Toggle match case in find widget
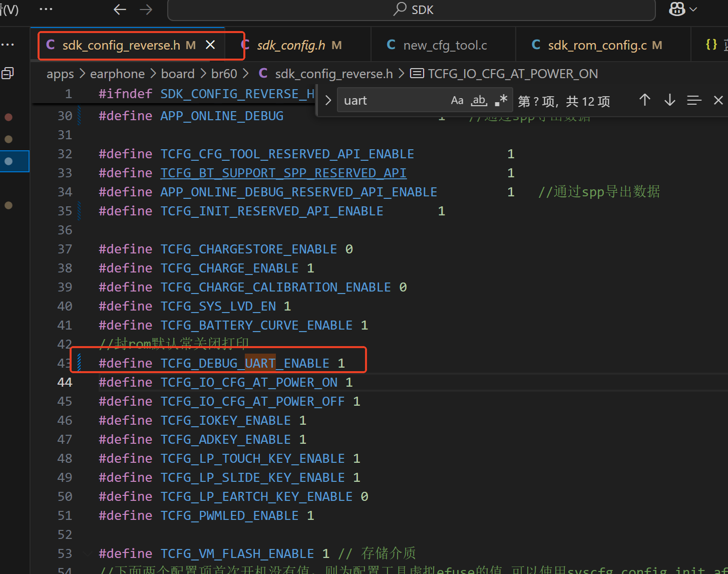 457,100
